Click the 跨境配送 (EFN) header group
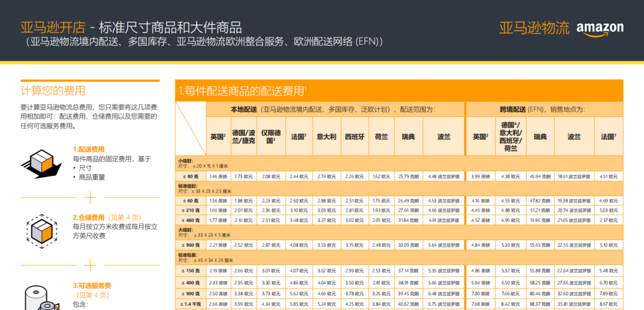Viewport: 644px width, 310px height. (544, 109)
